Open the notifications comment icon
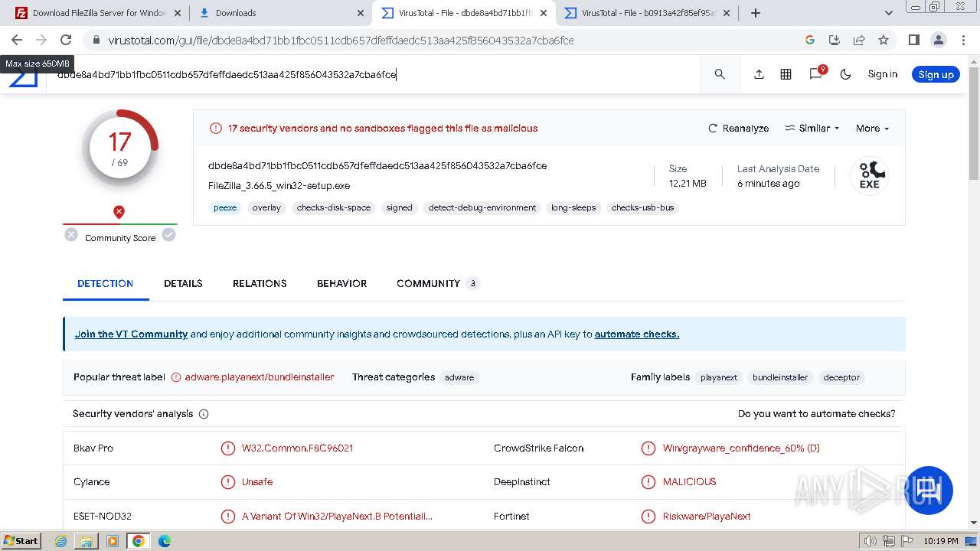This screenshot has width=980, height=551. pos(816,73)
